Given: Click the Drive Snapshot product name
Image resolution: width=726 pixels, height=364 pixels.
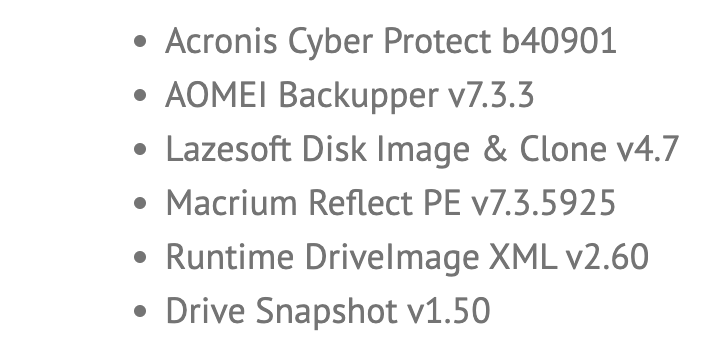Looking at the screenshot, I should pos(282,312).
